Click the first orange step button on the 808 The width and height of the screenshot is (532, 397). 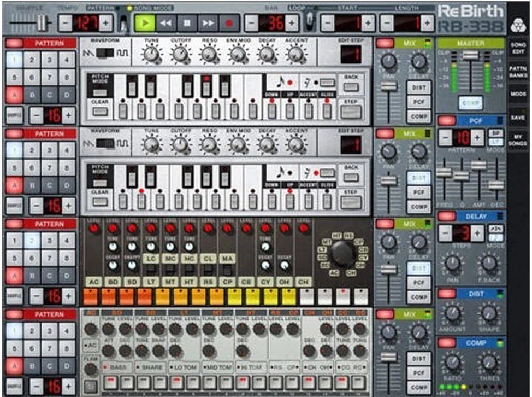90,296
